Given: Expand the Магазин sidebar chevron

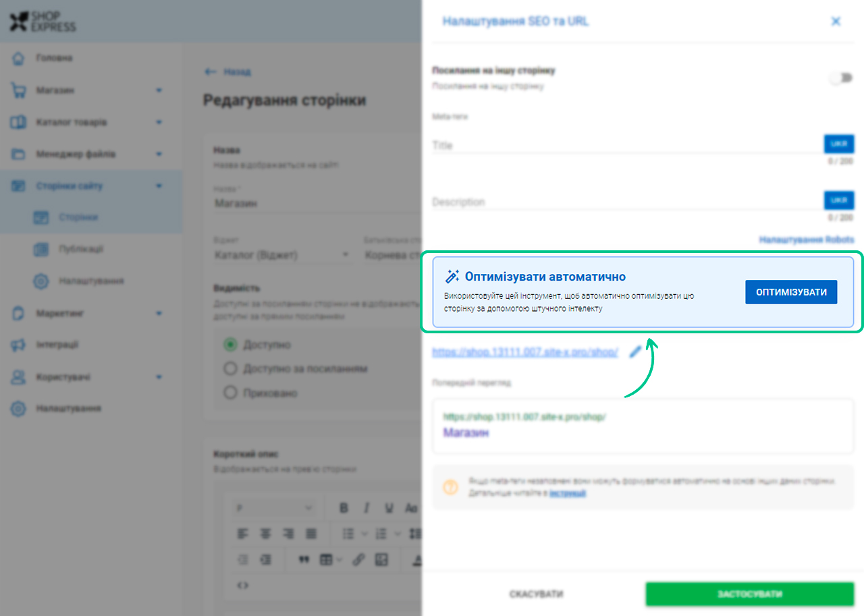Looking at the screenshot, I should tap(159, 90).
